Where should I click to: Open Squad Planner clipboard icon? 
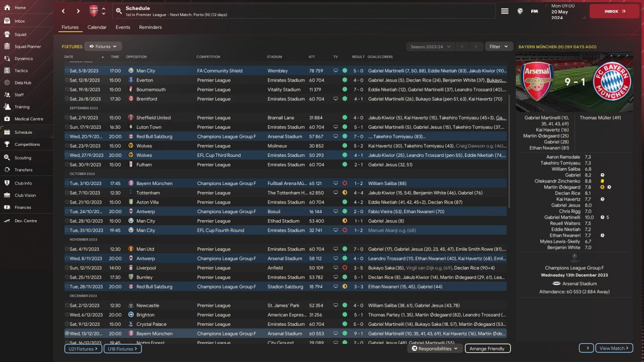click(x=7, y=47)
